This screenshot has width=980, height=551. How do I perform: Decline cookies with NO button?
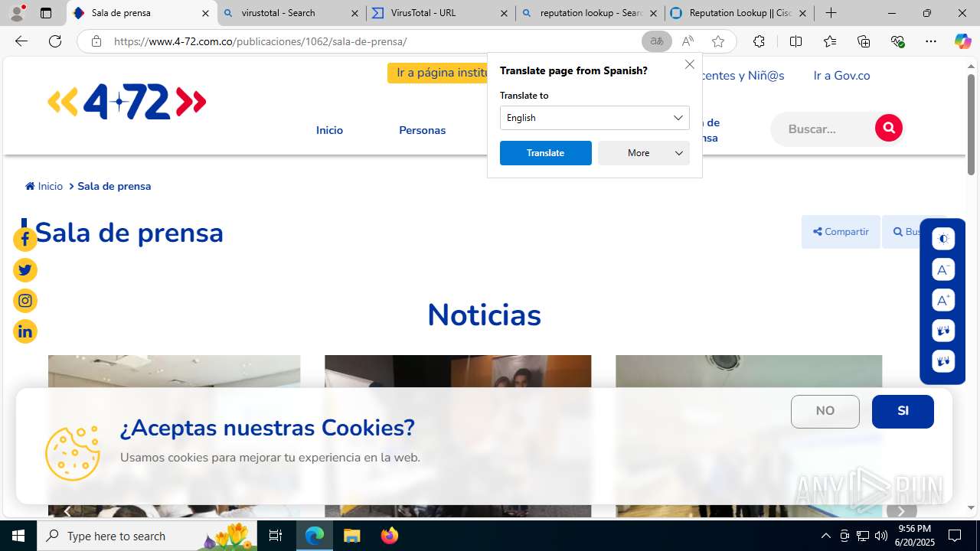pyautogui.click(x=825, y=412)
